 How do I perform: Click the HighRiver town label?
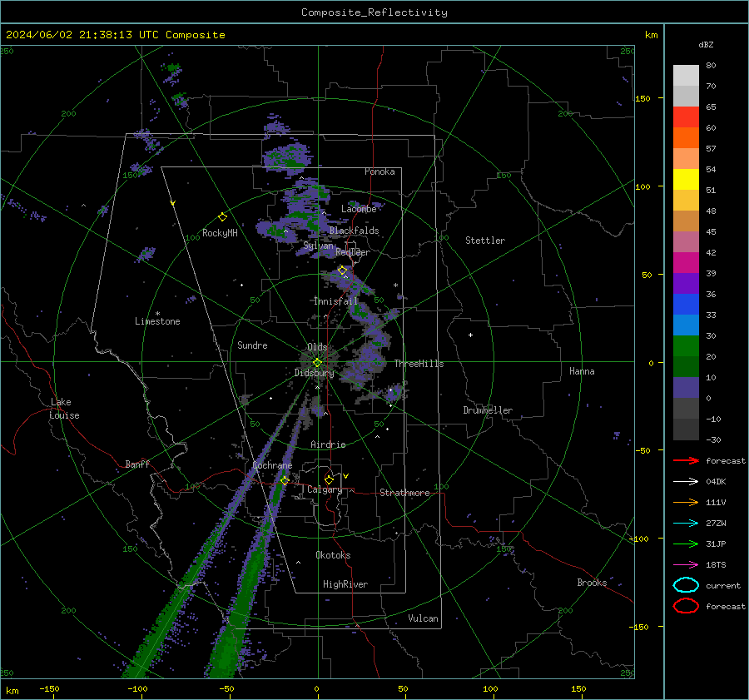(345, 584)
